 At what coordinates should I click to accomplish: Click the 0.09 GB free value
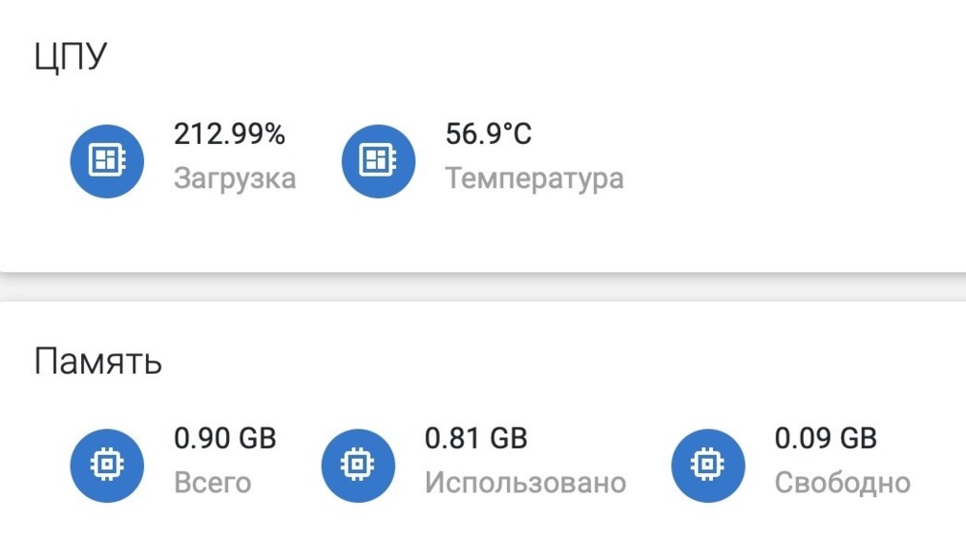[826, 438]
